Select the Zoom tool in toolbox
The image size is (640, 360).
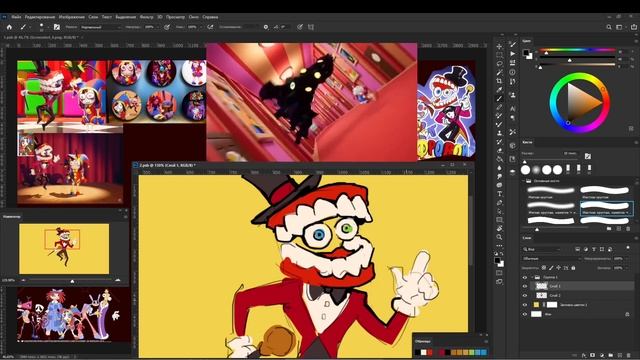pos(499,237)
